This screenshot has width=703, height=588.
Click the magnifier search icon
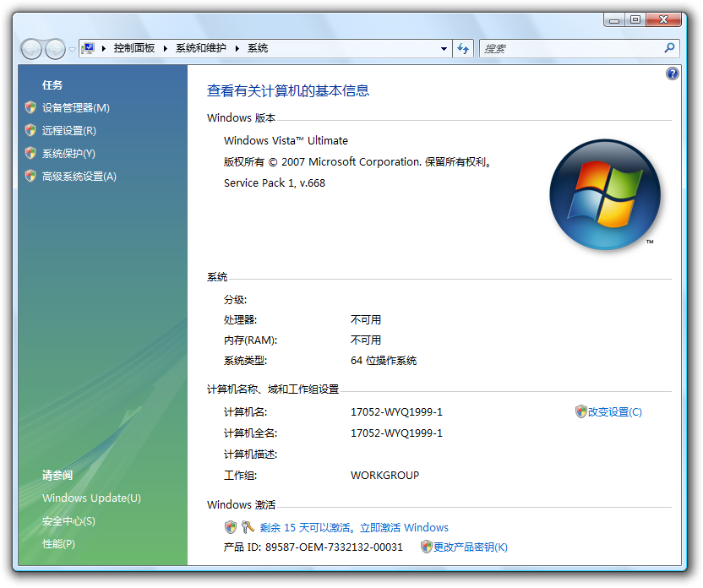[x=669, y=48]
